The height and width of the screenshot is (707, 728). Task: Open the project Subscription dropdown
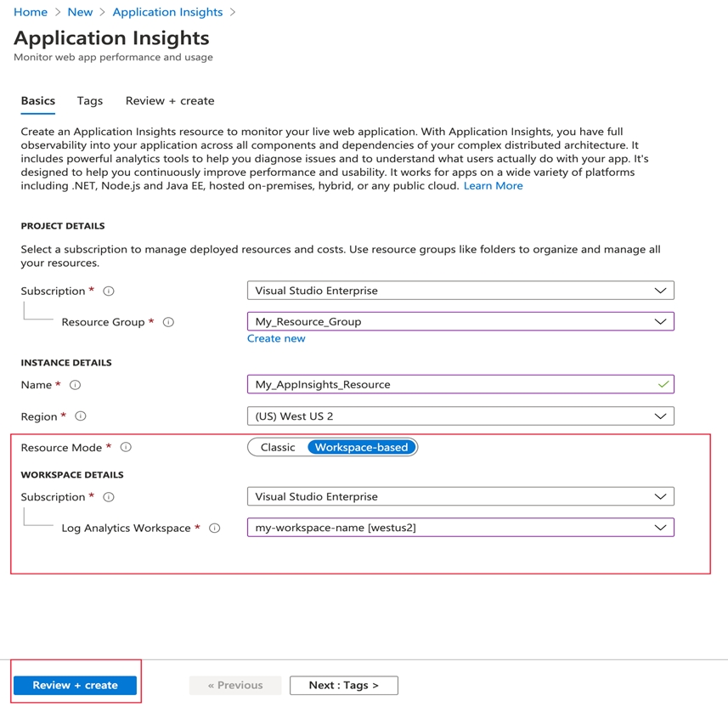pyautogui.click(x=460, y=291)
